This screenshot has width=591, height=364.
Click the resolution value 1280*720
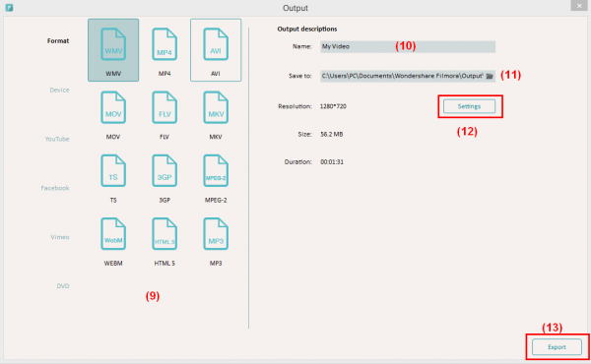(333, 106)
